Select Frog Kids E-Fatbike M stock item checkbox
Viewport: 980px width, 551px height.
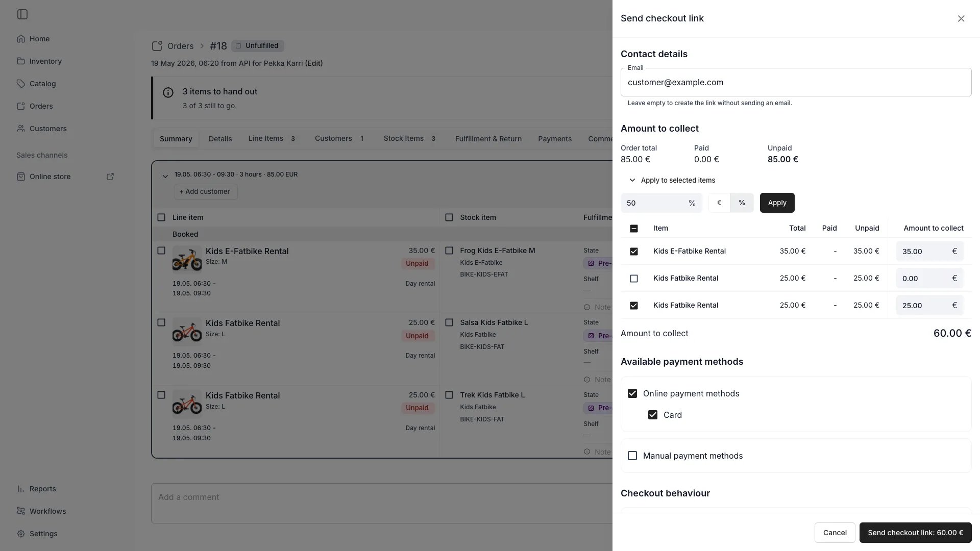[449, 251]
